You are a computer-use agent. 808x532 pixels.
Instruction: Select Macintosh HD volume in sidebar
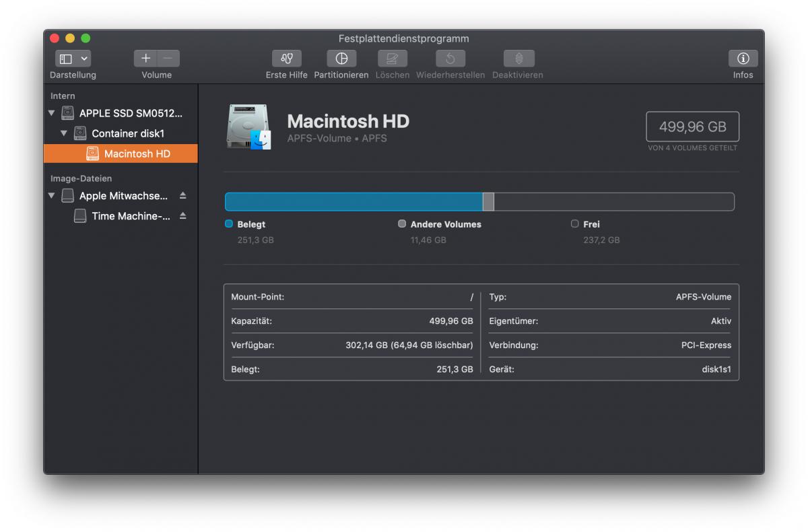[121, 154]
